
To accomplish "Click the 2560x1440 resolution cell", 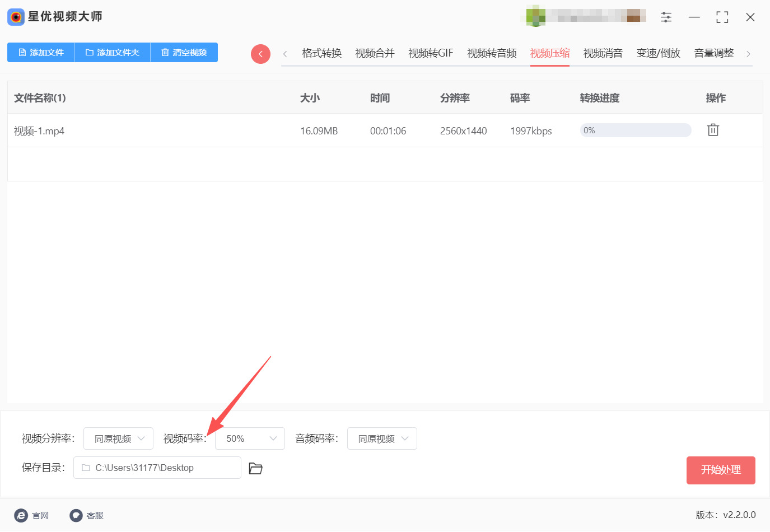I will pyautogui.click(x=464, y=131).
